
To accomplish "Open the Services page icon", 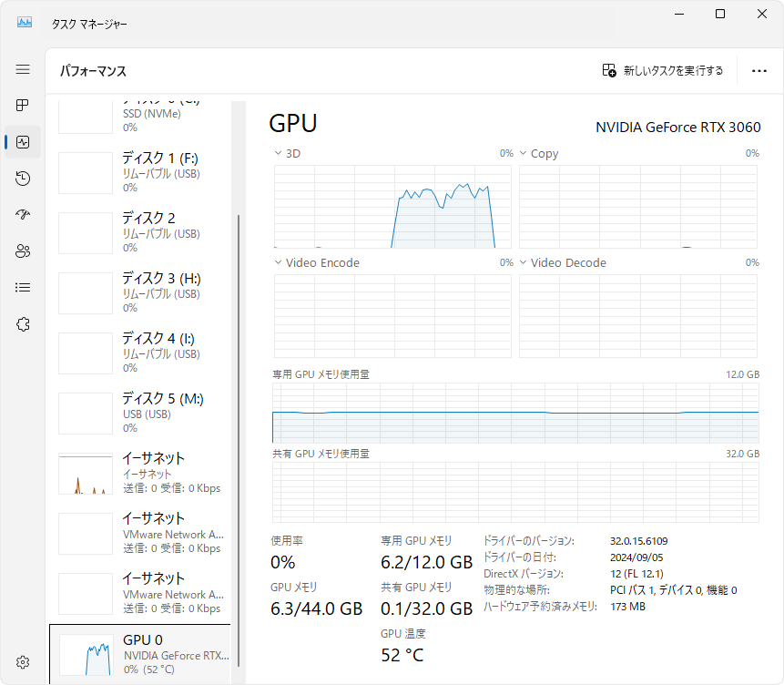I will (23, 324).
